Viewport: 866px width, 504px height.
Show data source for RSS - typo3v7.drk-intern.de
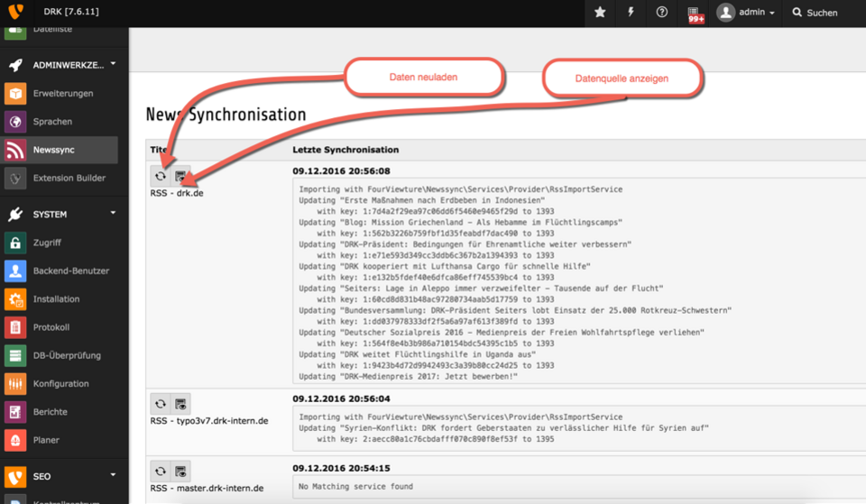181,404
